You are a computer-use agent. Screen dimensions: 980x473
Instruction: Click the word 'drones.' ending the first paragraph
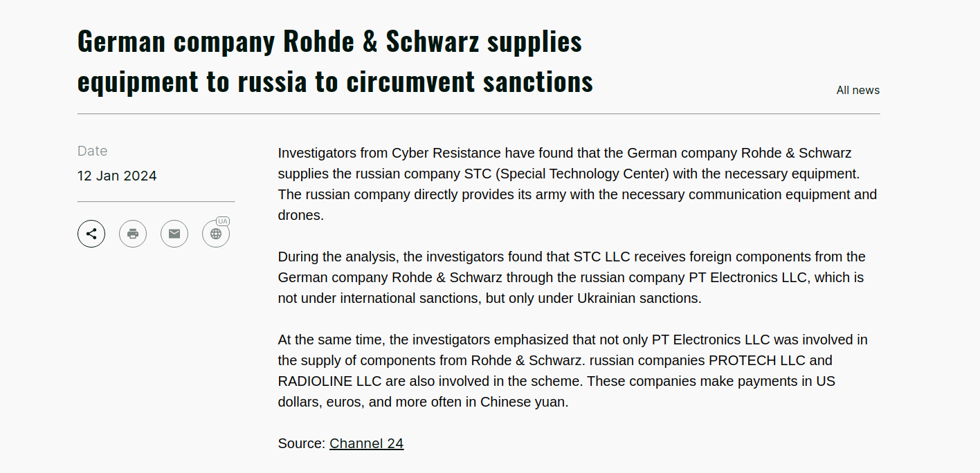click(301, 215)
